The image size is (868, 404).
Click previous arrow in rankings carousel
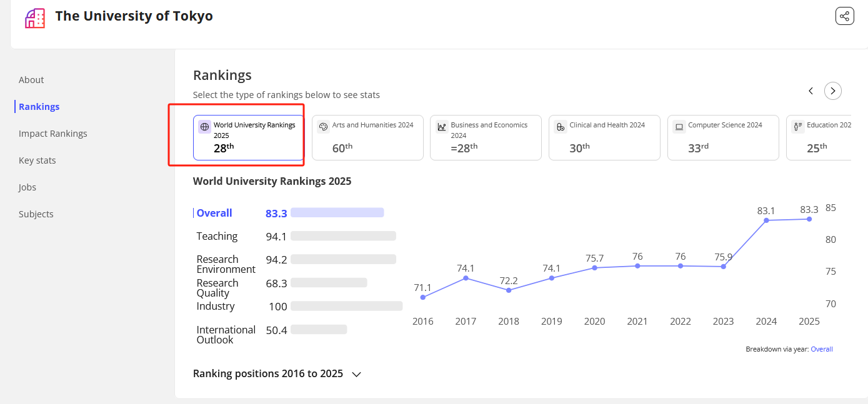[811, 91]
